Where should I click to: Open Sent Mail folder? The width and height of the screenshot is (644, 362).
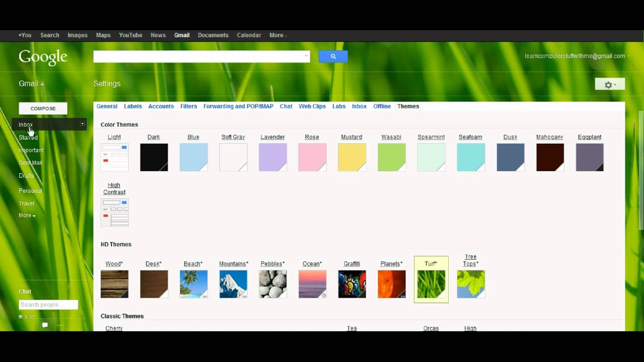30,162
